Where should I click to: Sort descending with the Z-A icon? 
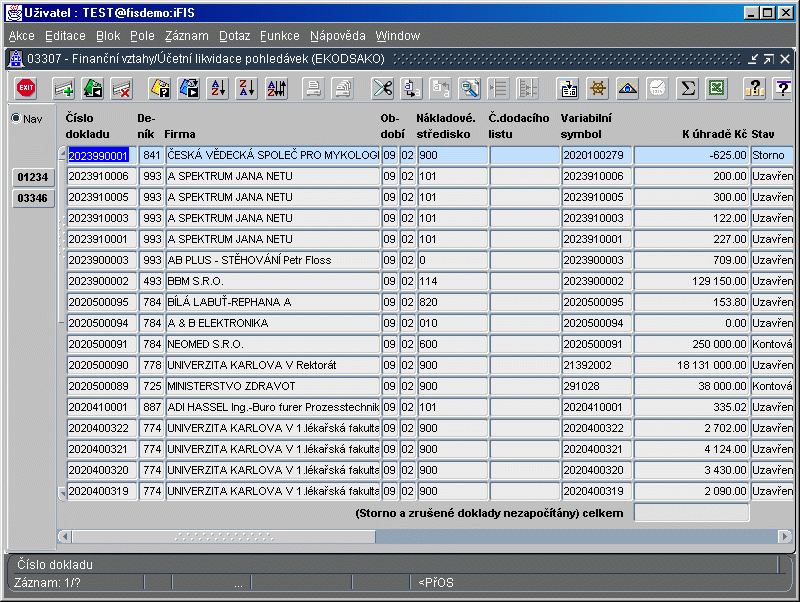247,89
